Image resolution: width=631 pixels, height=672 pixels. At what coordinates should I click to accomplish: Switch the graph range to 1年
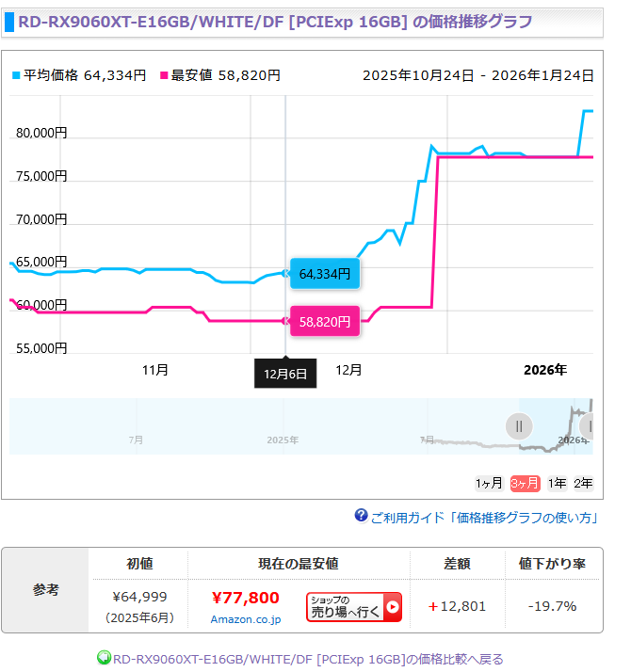(x=557, y=483)
